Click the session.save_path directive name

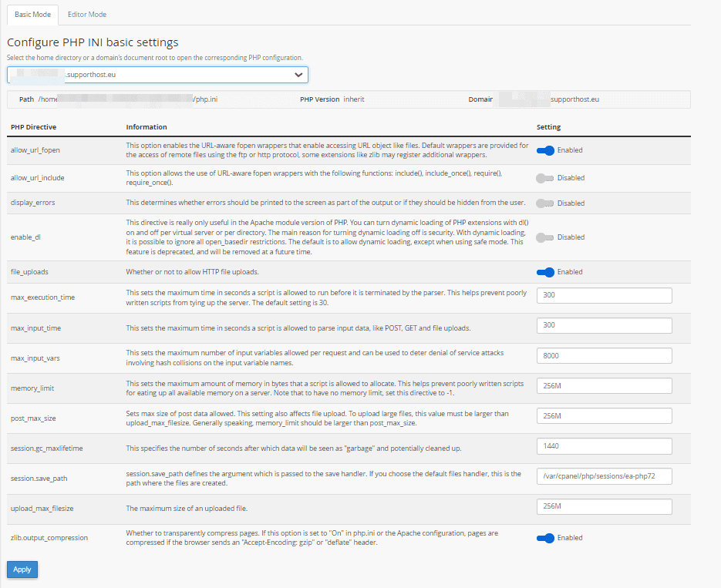(39, 479)
